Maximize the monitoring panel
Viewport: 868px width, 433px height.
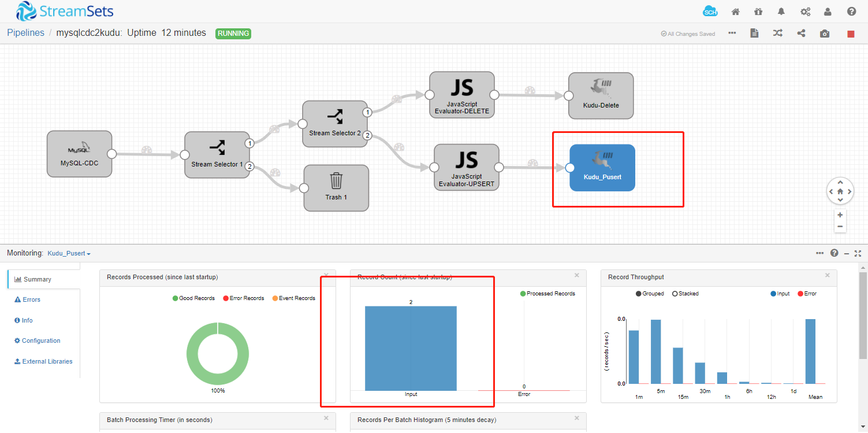(x=858, y=253)
